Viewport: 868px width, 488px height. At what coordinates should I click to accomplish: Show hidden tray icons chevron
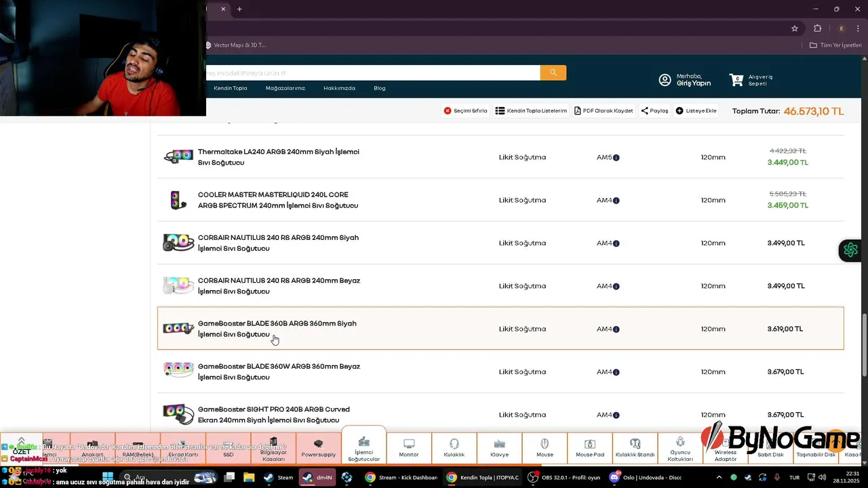(x=719, y=477)
